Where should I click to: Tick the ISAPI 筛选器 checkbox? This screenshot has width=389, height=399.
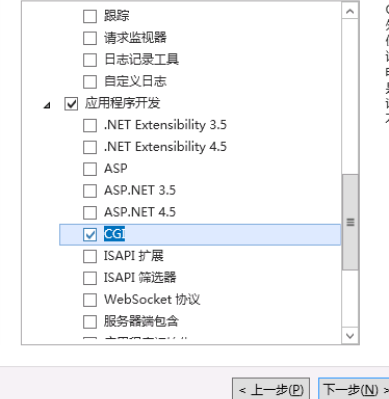[x=90, y=278]
